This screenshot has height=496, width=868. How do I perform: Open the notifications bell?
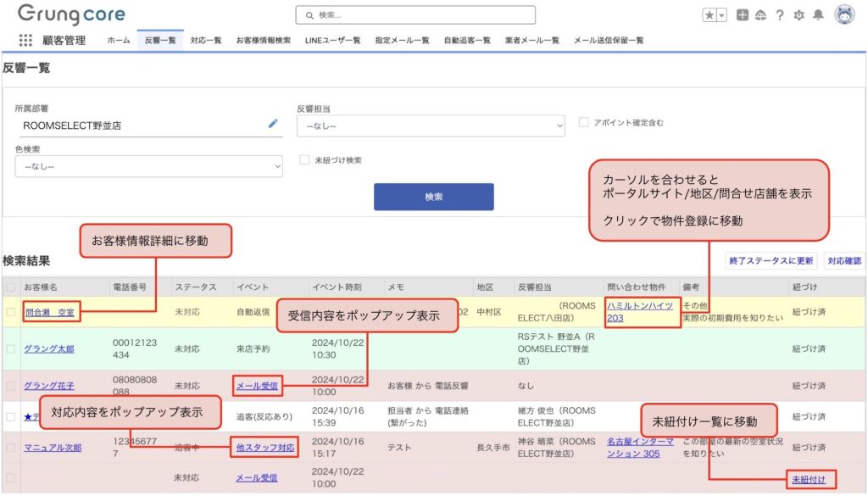pyautogui.click(x=818, y=15)
